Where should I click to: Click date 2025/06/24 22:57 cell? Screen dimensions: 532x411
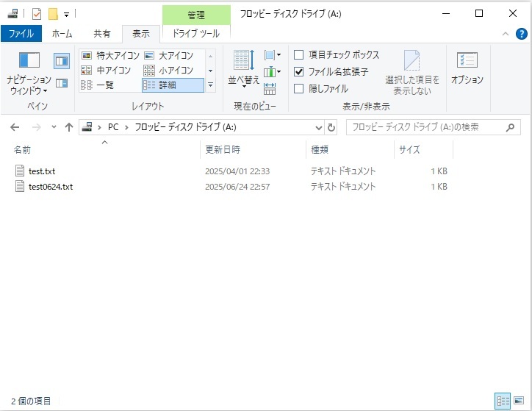coord(237,187)
